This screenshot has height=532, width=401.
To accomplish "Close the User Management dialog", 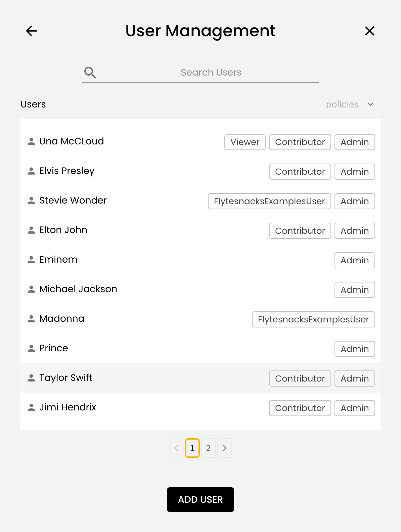I will point(369,31).
